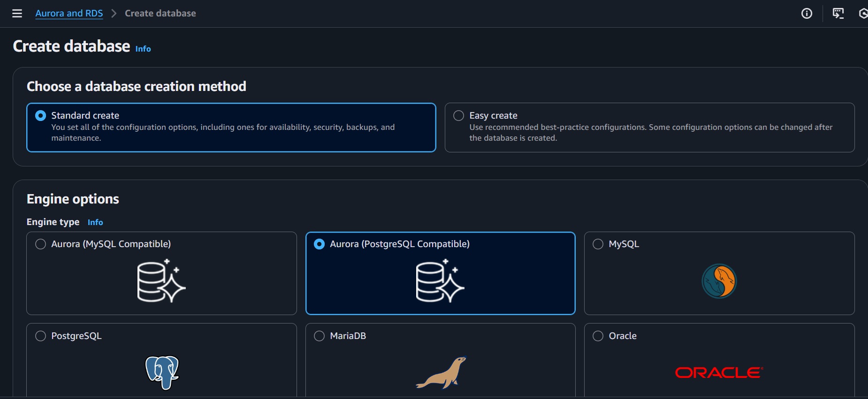Click the Aurora (PostgreSQL Compatible) label
868x399 pixels.
(400, 244)
